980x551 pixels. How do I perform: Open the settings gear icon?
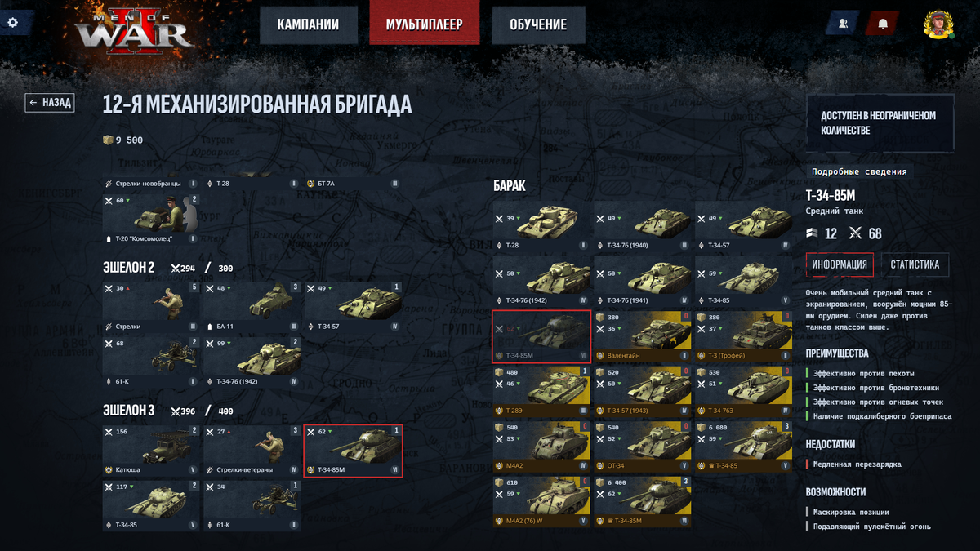click(12, 22)
